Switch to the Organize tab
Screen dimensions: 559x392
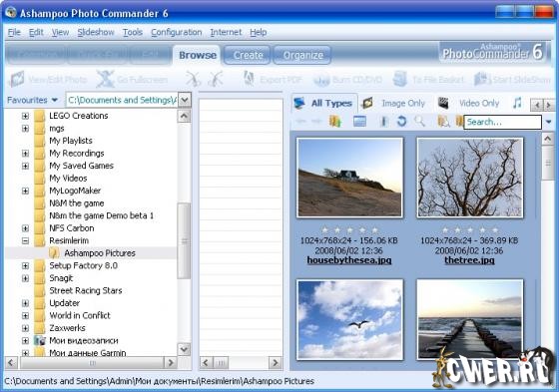(x=302, y=55)
